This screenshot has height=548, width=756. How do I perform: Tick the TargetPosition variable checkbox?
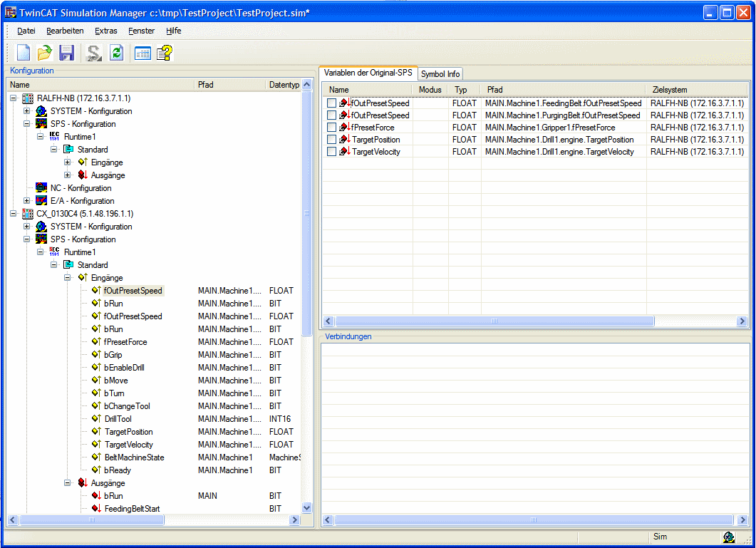(331, 139)
